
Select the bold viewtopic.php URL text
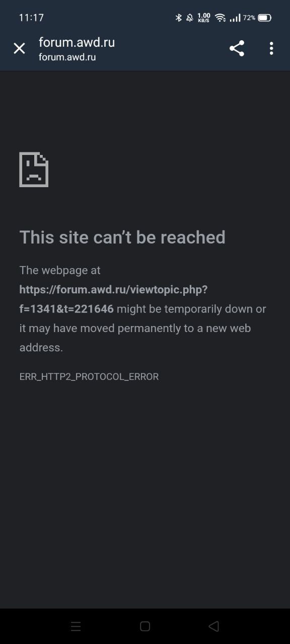click(113, 299)
